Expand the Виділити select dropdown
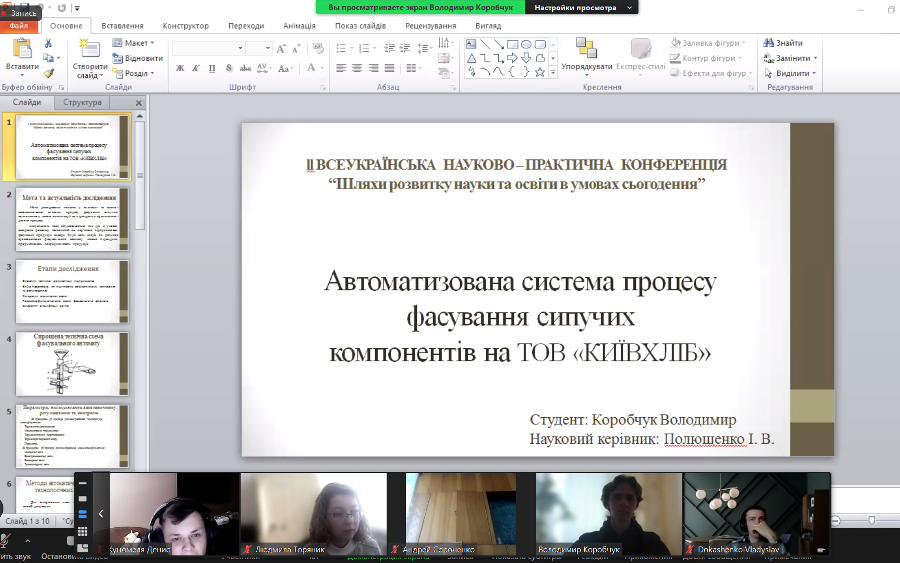 pyautogui.click(x=814, y=73)
